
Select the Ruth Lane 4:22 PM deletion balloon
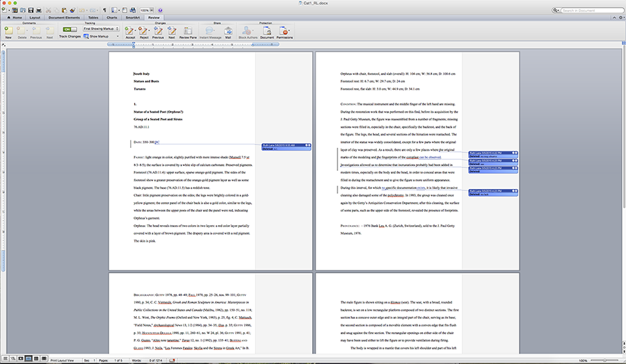pos(493,154)
